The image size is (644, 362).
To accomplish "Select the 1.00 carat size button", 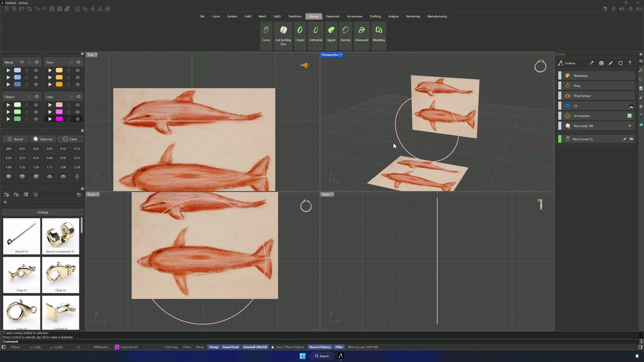I will tap(9, 167).
